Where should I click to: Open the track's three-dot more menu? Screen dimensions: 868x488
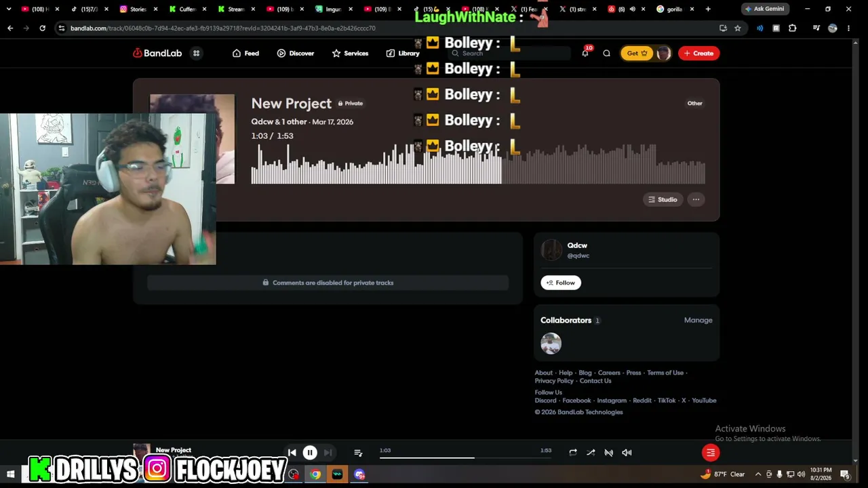696,199
